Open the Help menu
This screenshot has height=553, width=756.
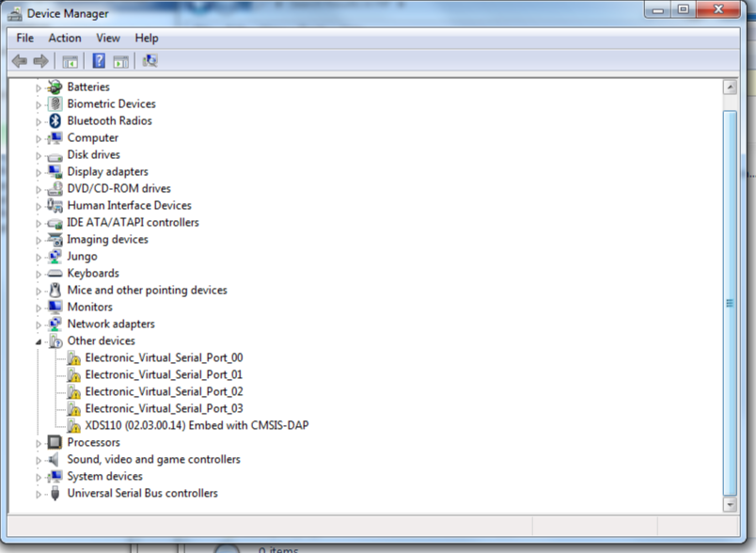[147, 38]
